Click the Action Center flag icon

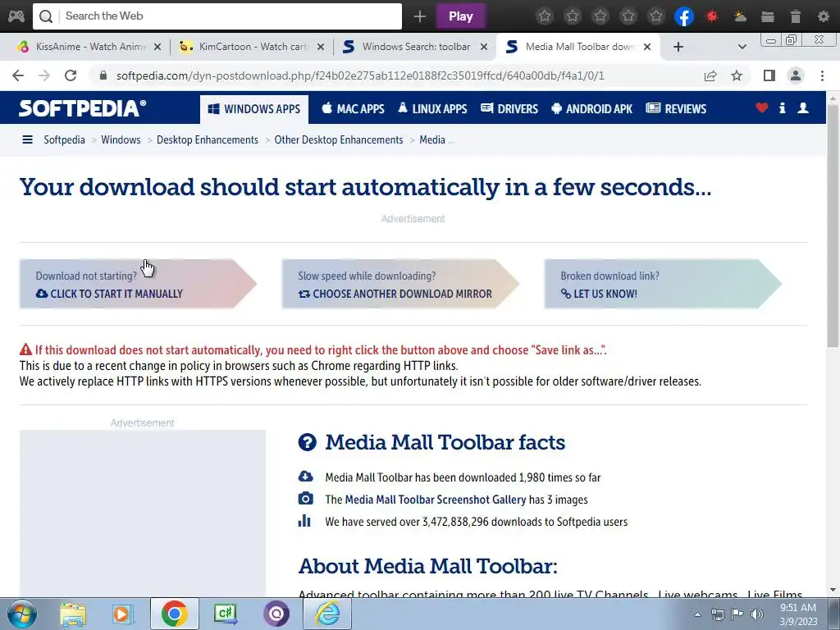(x=737, y=614)
